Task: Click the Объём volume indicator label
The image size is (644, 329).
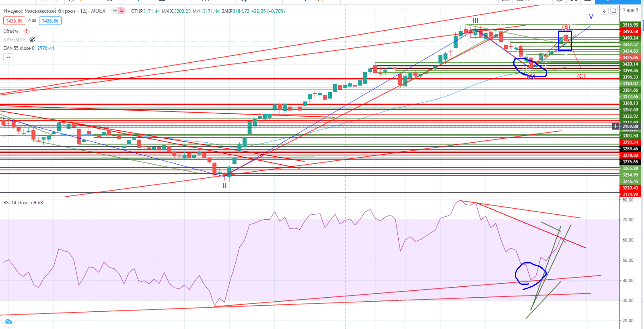Action: (11, 31)
